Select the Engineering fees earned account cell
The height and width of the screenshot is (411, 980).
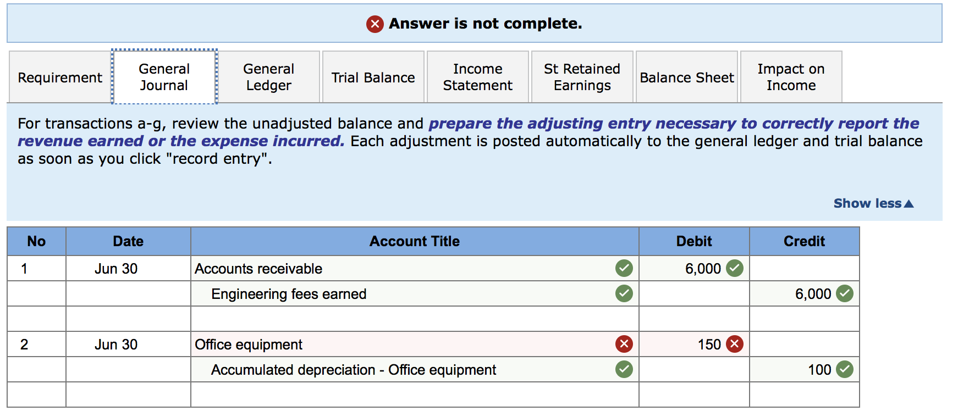click(x=415, y=293)
